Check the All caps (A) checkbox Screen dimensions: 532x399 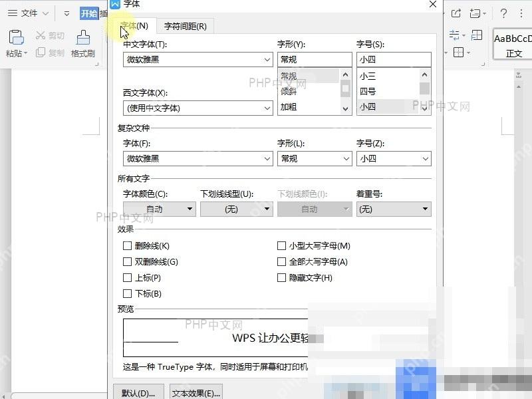[x=281, y=261]
